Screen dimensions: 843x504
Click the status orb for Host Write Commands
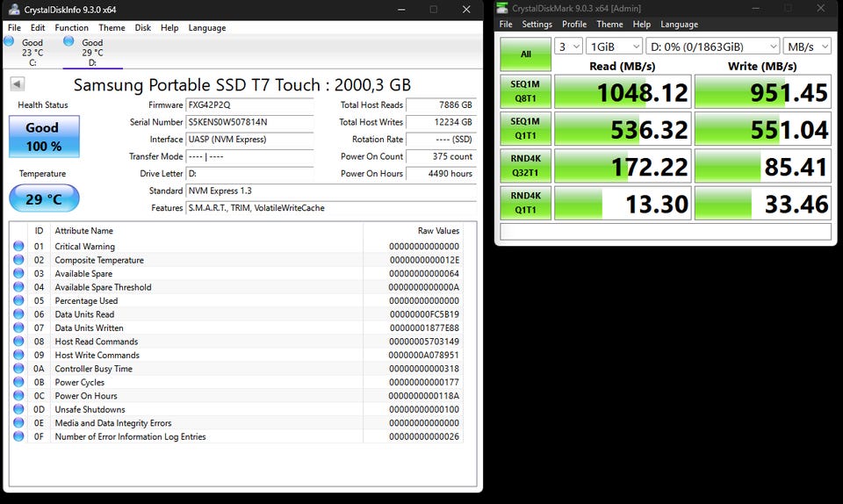18,355
